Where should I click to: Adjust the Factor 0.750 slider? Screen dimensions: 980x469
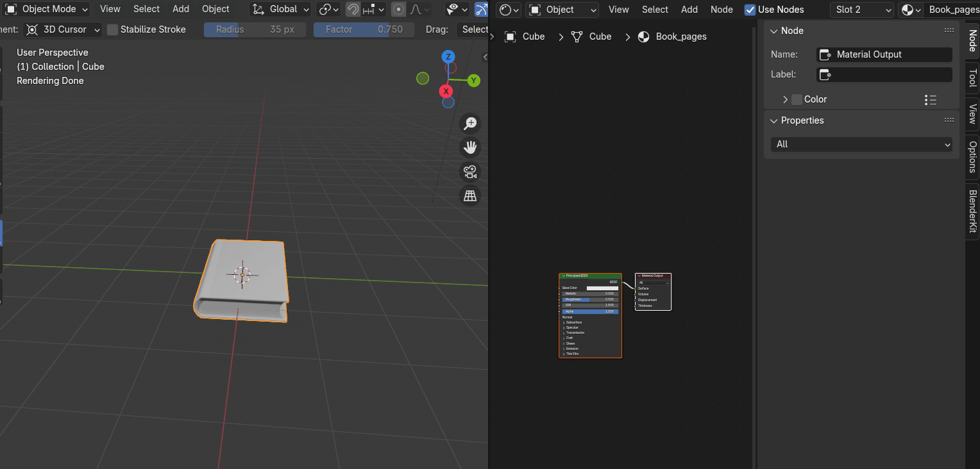click(364, 29)
